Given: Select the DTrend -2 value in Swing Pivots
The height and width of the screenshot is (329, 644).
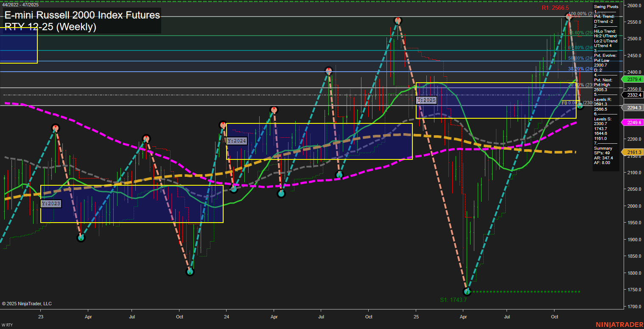Looking at the screenshot, I should 603,21.
